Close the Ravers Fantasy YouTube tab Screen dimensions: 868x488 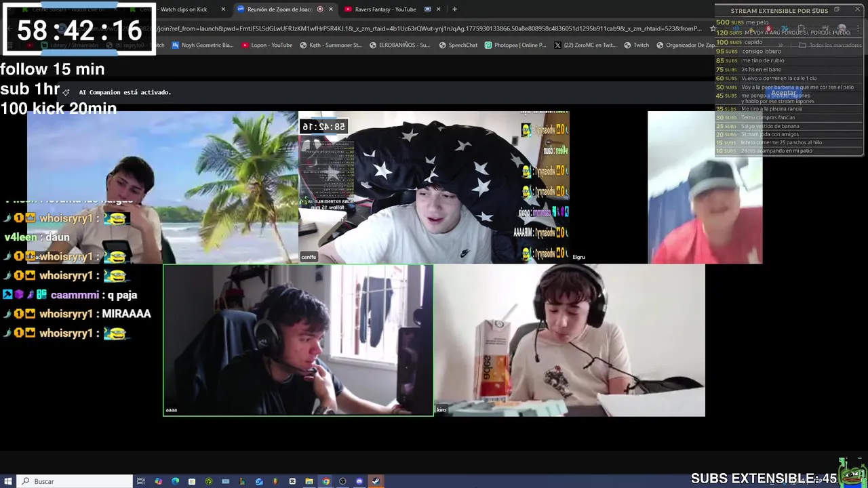pyautogui.click(x=438, y=9)
